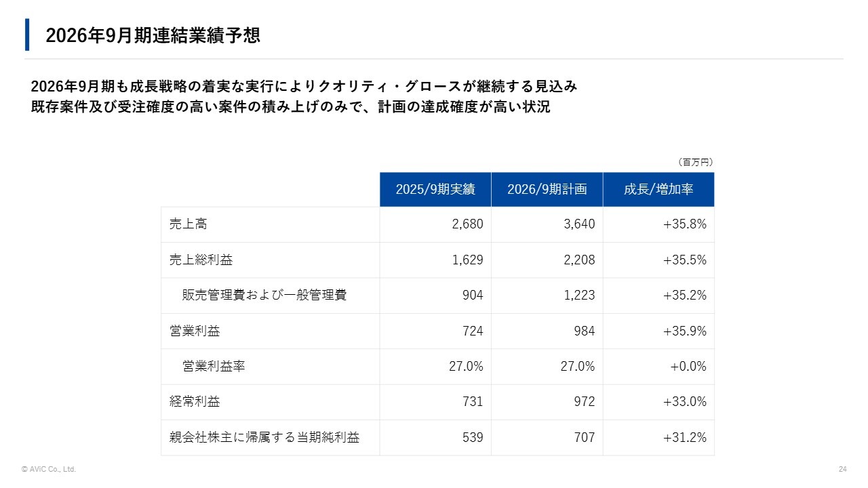Click the blue accent bar beside the title
868x488 pixels.
tap(27, 35)
